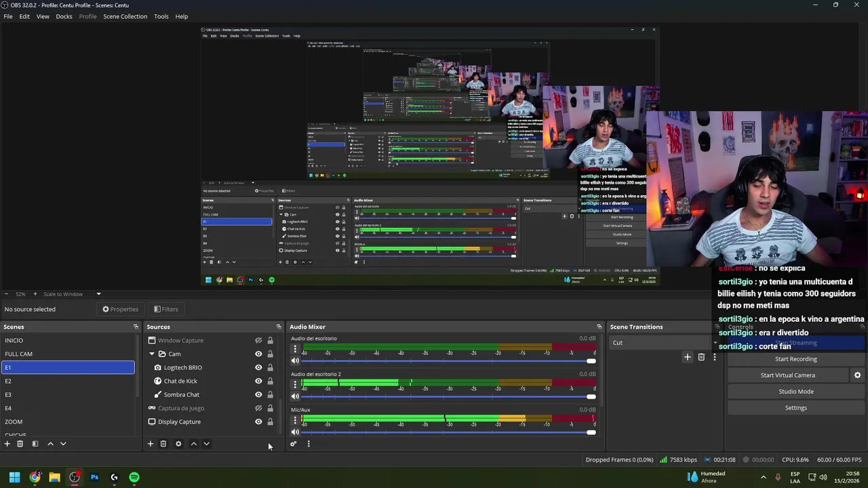Screen dimensions: 868x488
Task: Mute Audio del escritorio 2 channel
Action: (x=295, y=396)
